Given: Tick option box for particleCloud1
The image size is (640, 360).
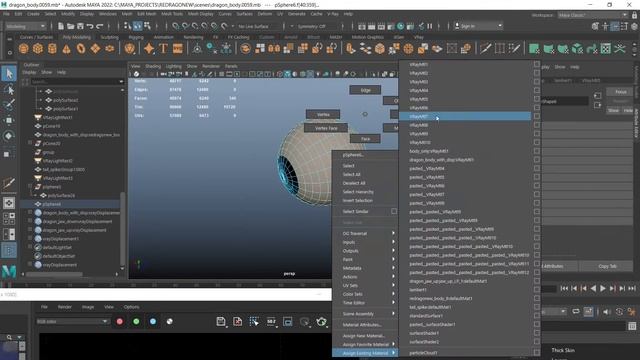Looking at the screenshot, I should pyautogui.click(x=537, y=352).
